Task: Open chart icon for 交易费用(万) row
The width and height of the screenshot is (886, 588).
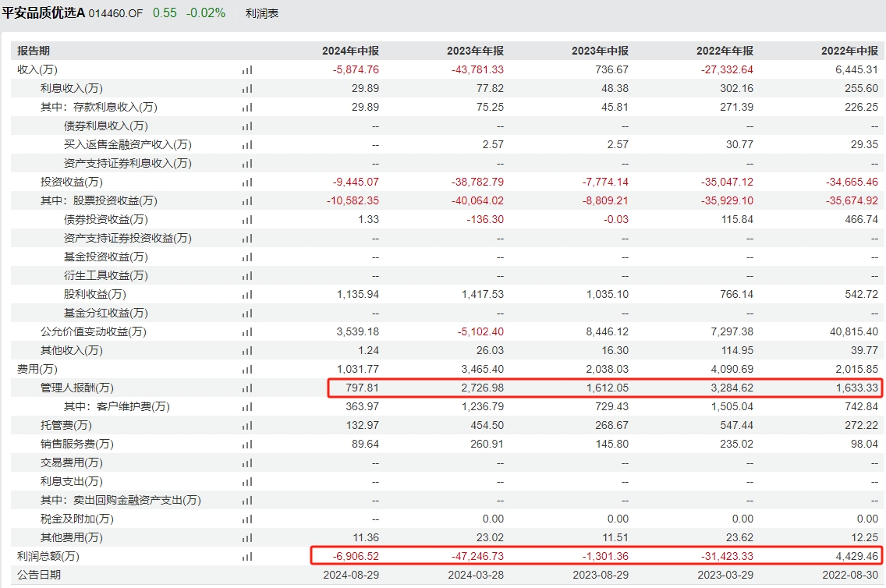Action: point(247,462)
